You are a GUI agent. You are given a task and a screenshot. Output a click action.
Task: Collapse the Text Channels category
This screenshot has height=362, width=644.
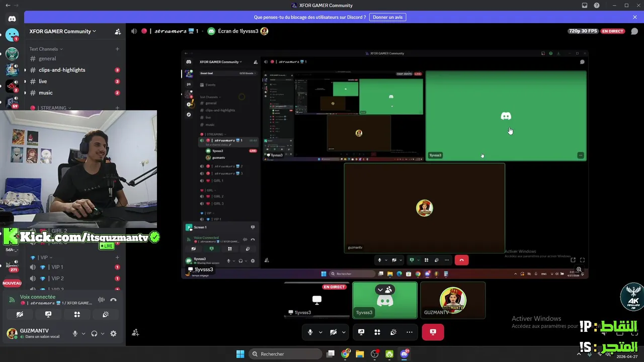[x=46, y=49]
